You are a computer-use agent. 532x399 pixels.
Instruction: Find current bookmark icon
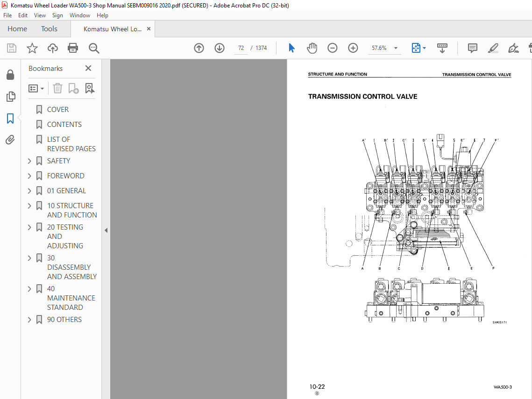[90, 89]
